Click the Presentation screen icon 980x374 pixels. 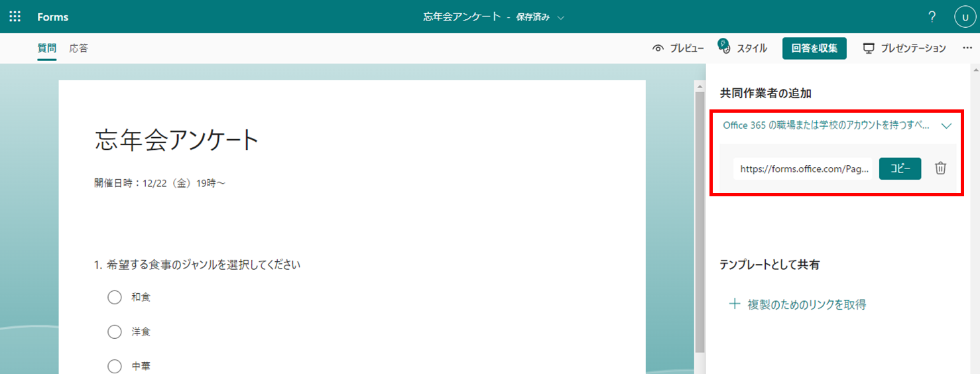point(869,48)
